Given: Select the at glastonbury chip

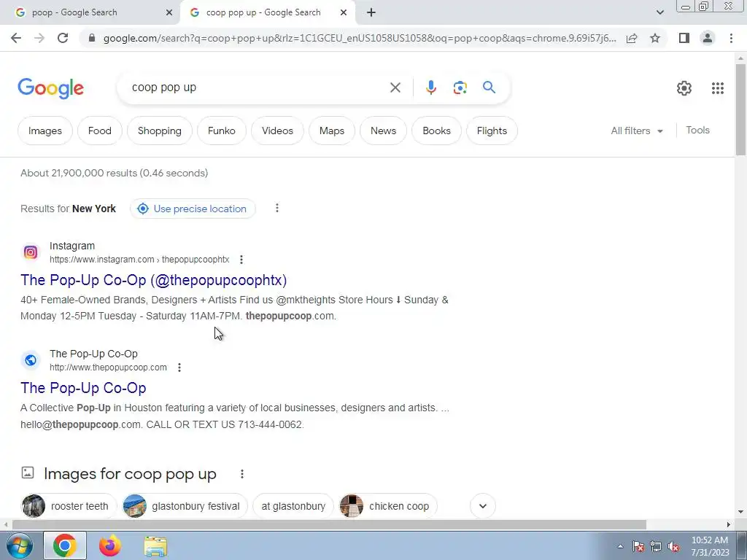Looking at the screenshot, I should 293,506.
